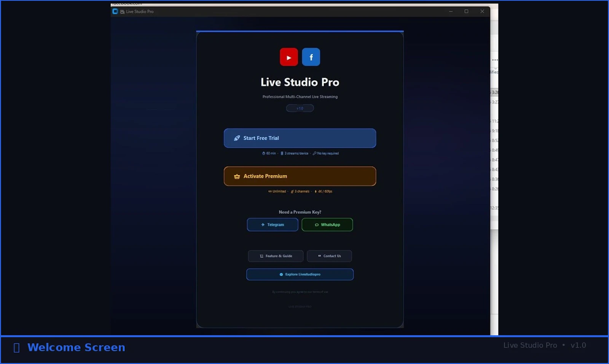This screenshot has height=364, width=609.
Task: Close the Live Studio Pro window
Action: coord(482,11)
